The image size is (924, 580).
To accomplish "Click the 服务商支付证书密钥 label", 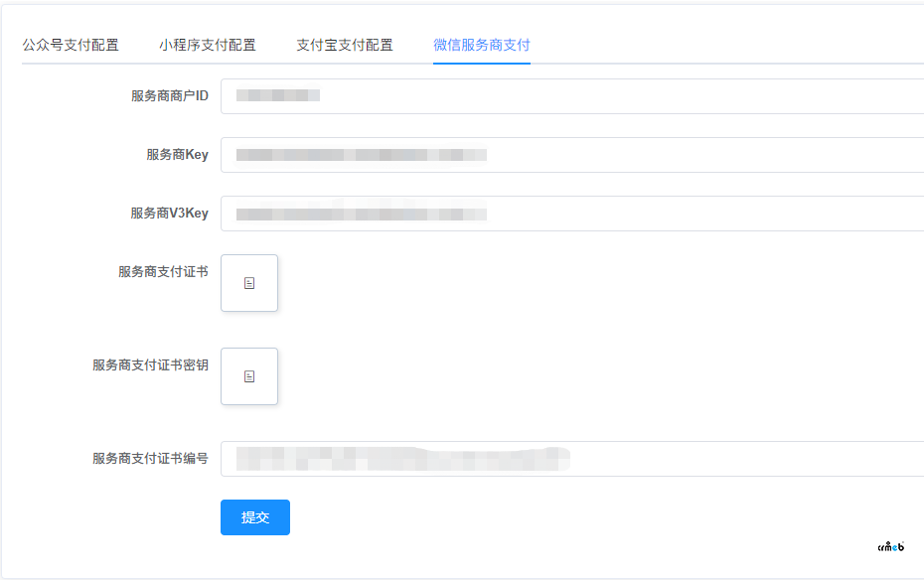I will point(150,365).
